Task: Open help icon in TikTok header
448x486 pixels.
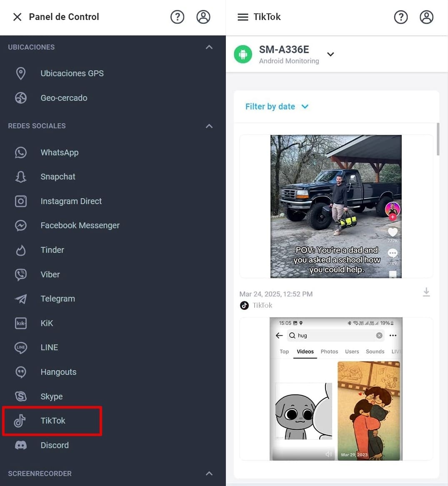Action: tap(401, 17)
